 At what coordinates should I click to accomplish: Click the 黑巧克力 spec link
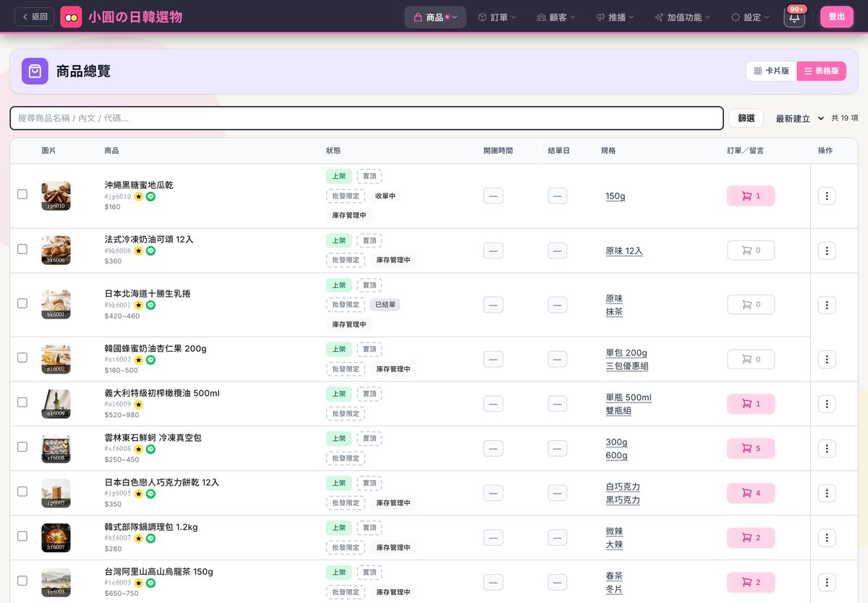[x=623, y=500]
